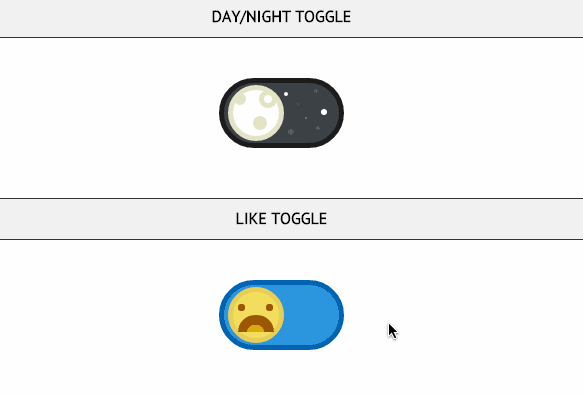Switch the Day/Night toggle to day
Image resolution: width=583 pixels, height=394 pixels.
tap(281, 113)
